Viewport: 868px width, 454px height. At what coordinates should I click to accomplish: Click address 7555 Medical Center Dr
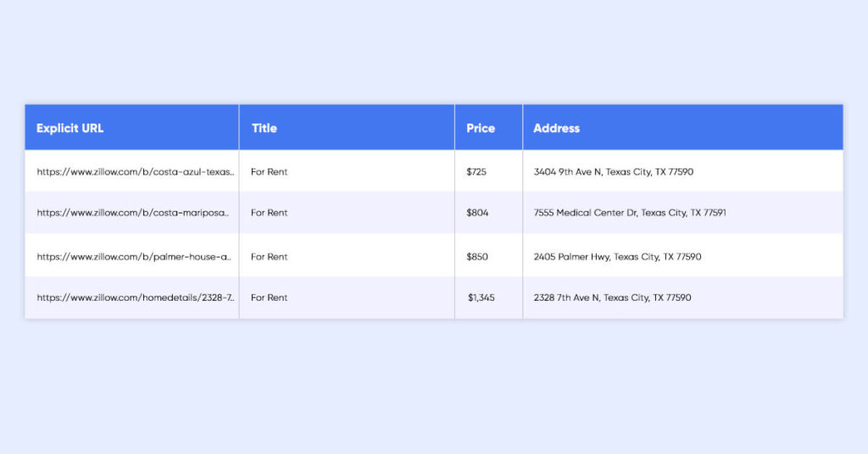tap(630, 213)
